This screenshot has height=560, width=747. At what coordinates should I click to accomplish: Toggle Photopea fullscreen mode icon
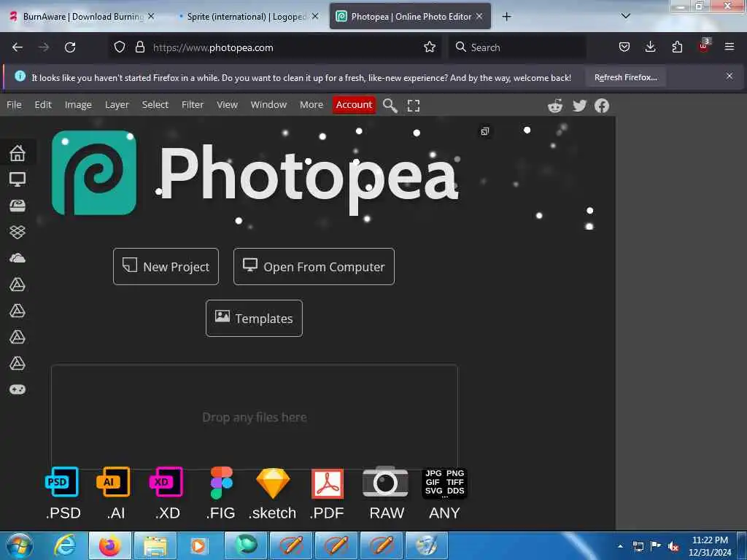tap(414, 106)
